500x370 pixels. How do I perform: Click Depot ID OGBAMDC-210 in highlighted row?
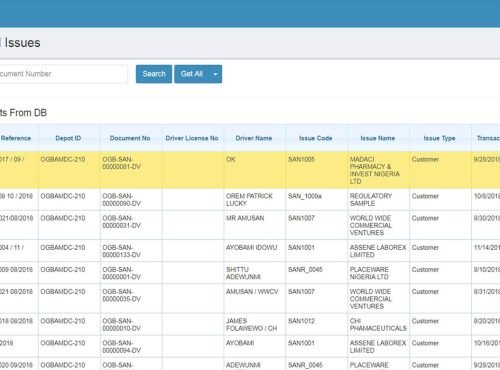pos(63,159)
